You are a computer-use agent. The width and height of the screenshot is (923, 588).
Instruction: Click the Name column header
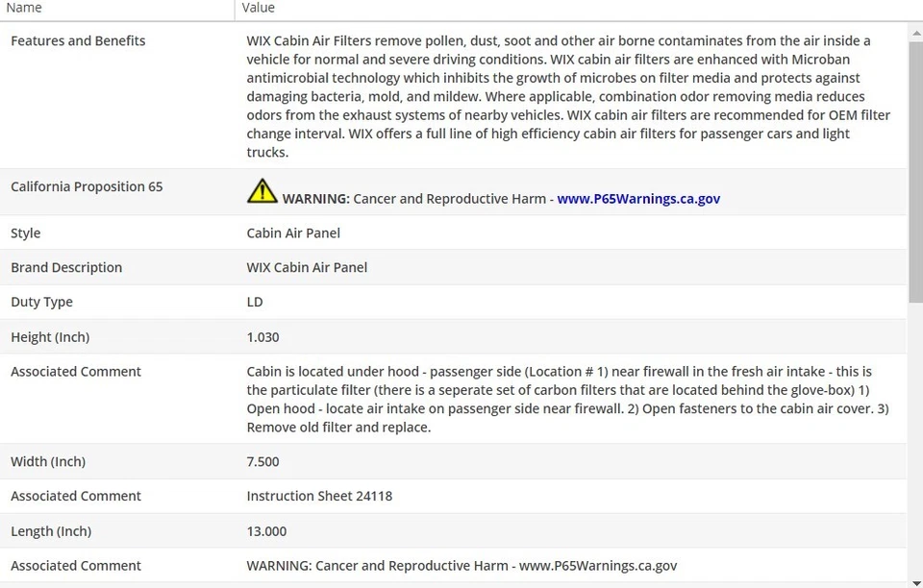(x=25, y=8)
